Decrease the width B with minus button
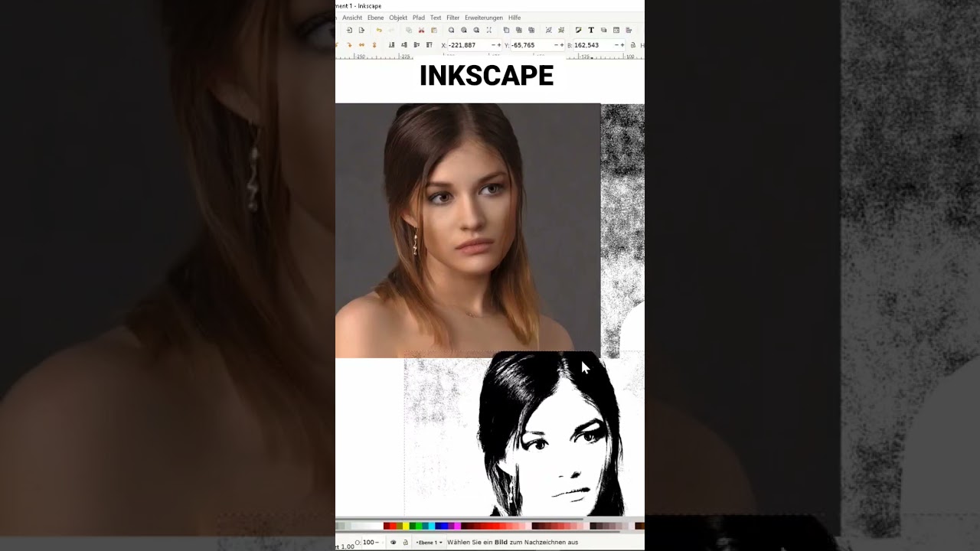980x551 pixels. click(x=616, y=45)
